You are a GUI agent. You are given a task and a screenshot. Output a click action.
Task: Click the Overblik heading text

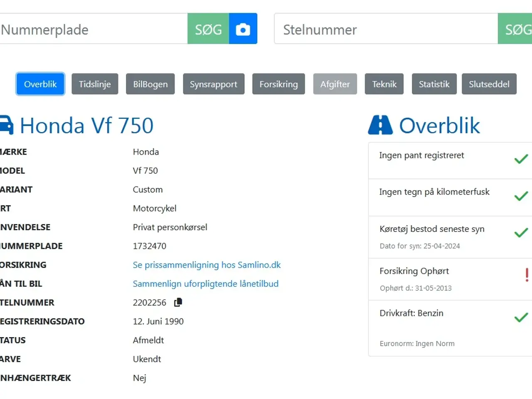tap(439, 126)
